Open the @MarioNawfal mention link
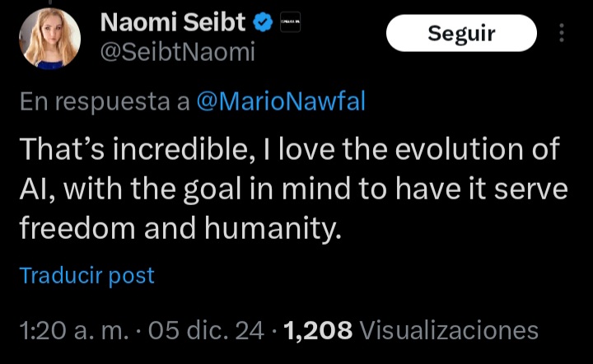Viewport: 593px width, 364px height. (x=281, y=101)
